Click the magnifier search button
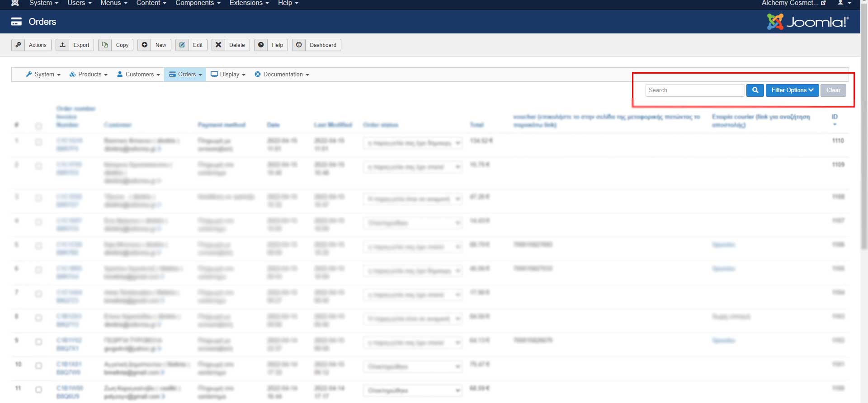This screenshot has height=403, width=868. tap(755, 90)
